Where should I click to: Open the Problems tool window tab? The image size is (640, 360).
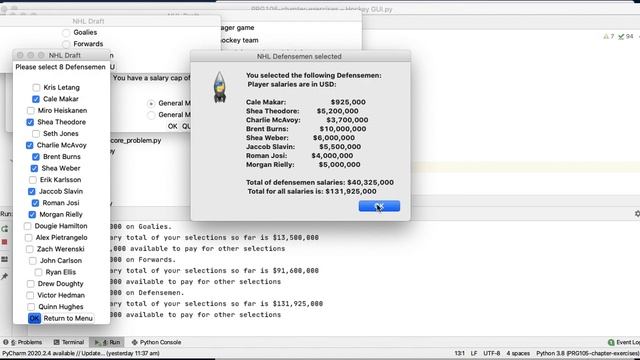tap(23, 342)
